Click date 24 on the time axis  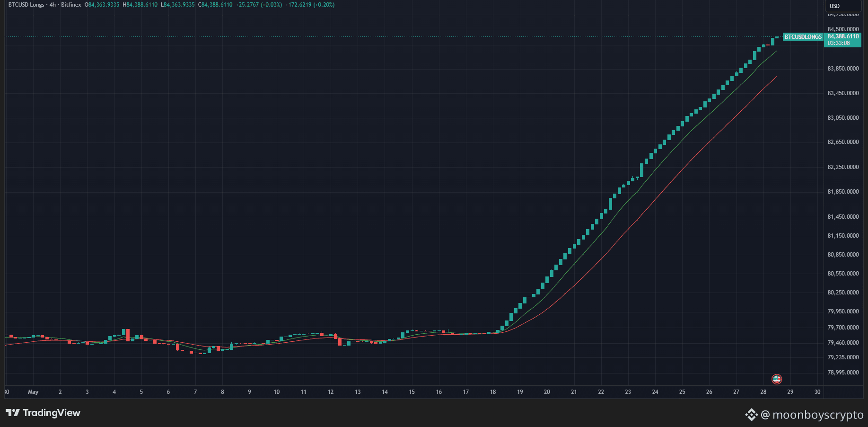point(655,392)
